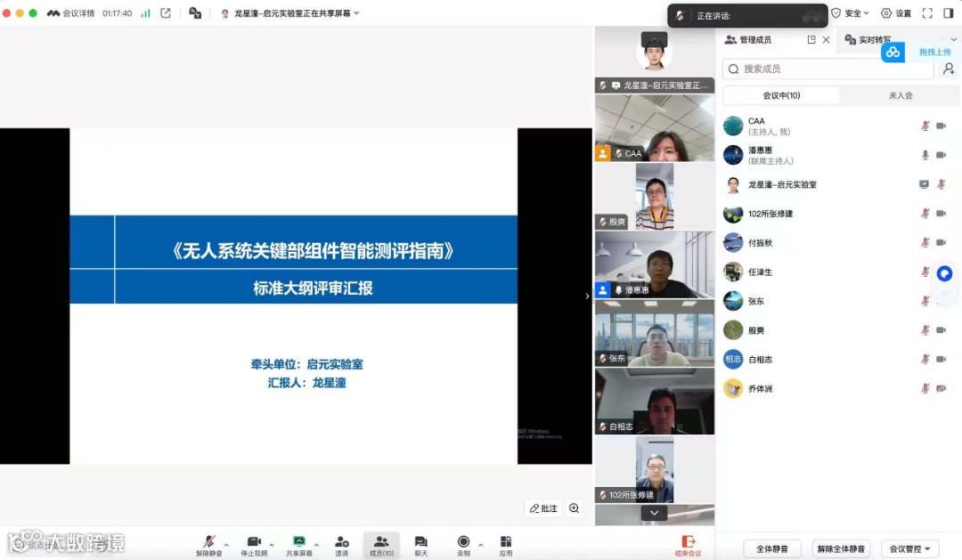
Task: Stop camera with 停止视频 icon
Action: click(x=253, y=541)
